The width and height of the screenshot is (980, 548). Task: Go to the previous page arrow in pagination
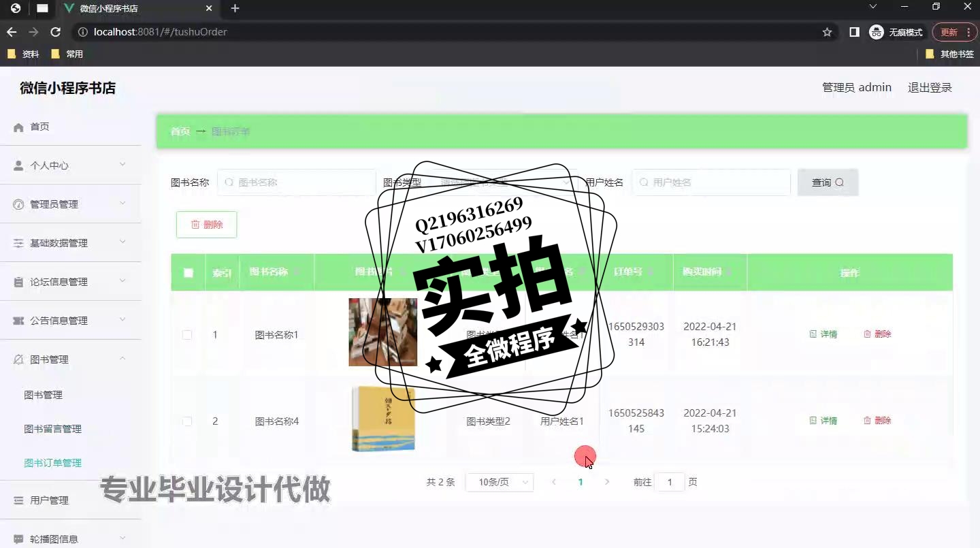554,482
